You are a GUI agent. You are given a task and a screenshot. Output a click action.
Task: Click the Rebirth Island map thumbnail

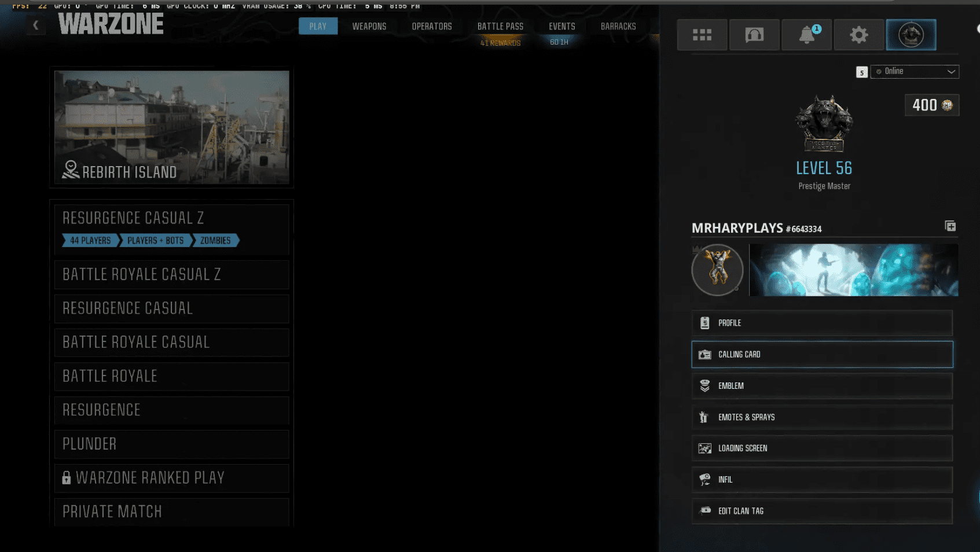[x=171, y=127]
